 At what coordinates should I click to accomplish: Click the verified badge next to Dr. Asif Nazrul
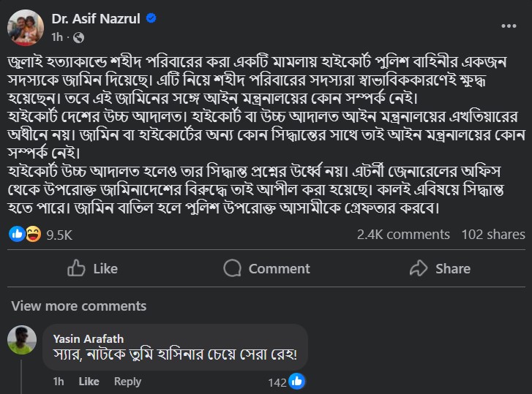pos(151,18)
